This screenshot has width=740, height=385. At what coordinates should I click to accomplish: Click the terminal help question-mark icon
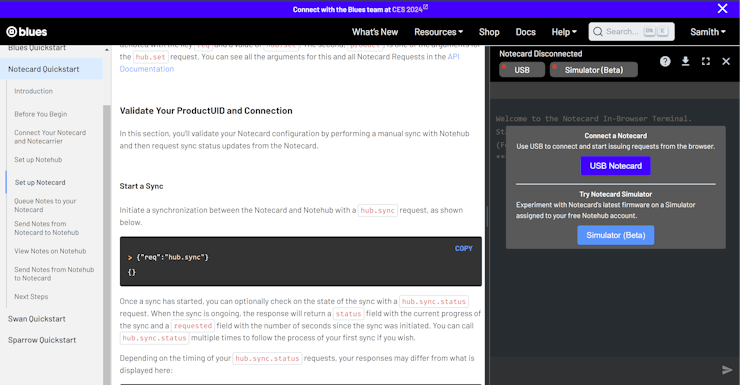tap(665, 61)
